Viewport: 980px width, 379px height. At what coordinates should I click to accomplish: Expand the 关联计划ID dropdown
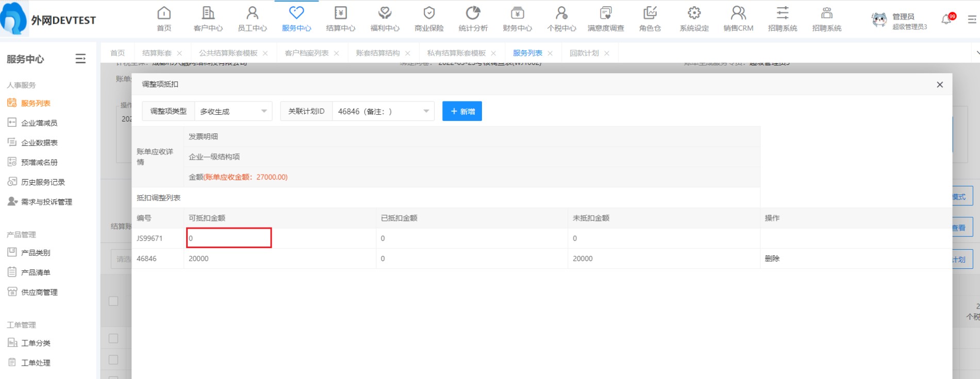pyautogui.click(x=383, y=111)
